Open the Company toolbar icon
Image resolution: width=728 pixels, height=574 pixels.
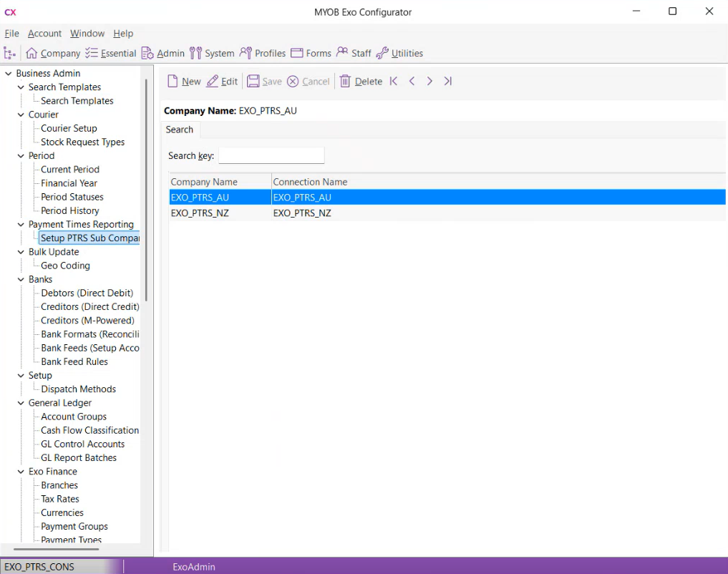point(52,53)
